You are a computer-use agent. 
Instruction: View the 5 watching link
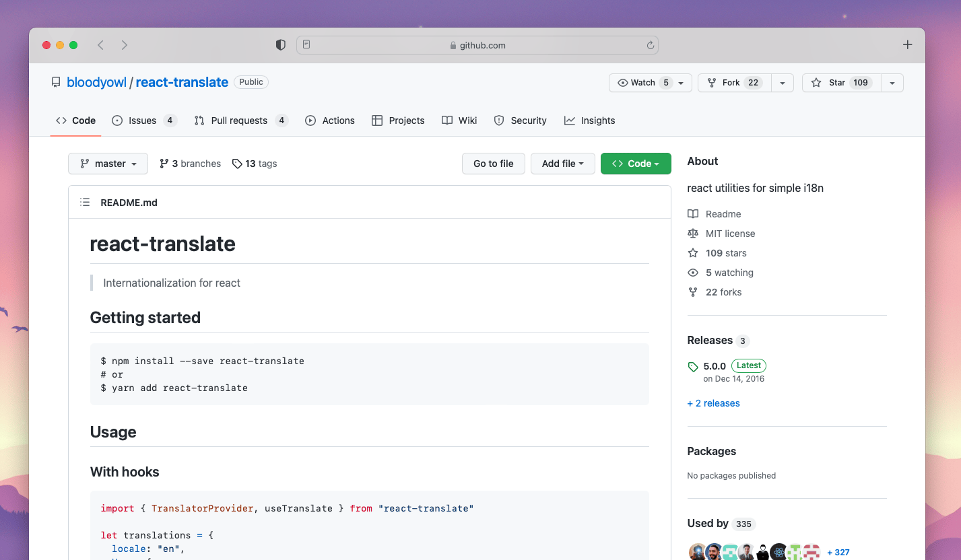pyautogui.click(x=721, y=273)
